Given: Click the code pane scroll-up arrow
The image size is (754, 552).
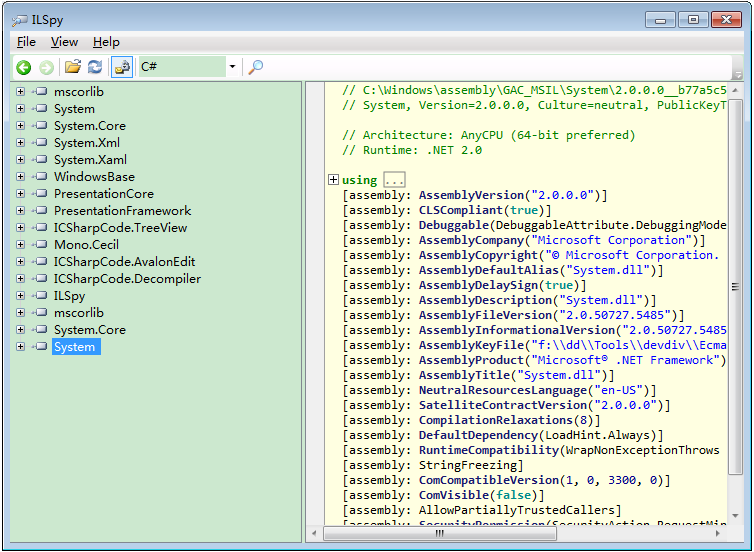Looking at the screenshot, I should click(x=735, y=90).
